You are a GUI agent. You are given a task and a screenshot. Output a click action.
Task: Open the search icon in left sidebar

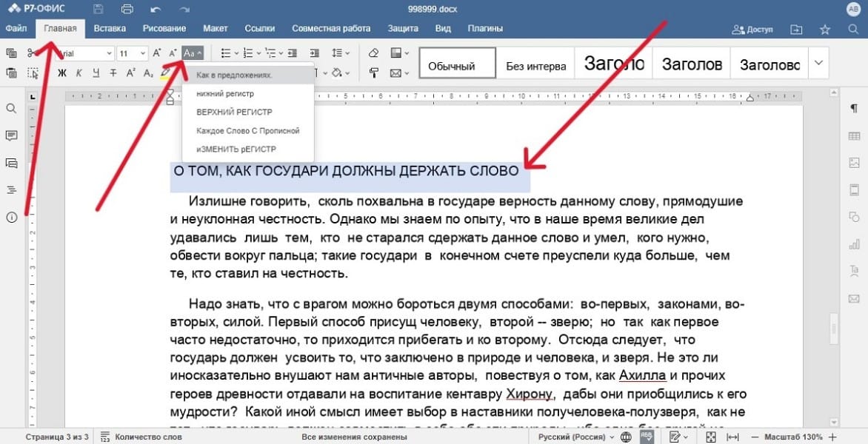[11, 107]
